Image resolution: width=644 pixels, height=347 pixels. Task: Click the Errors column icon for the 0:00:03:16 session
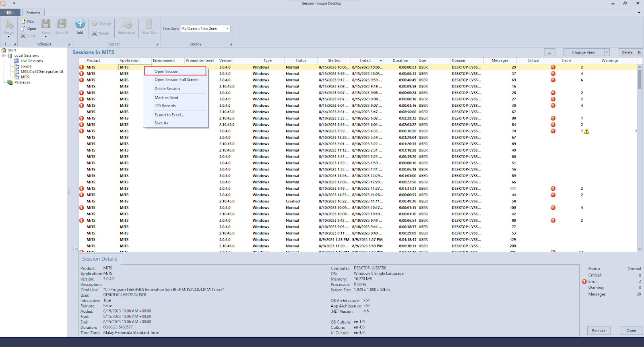point(553,106)
